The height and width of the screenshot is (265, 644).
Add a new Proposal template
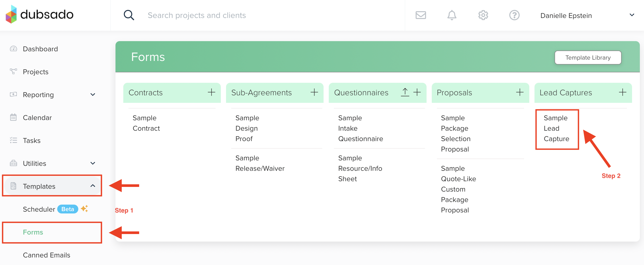tap(520, 92)
